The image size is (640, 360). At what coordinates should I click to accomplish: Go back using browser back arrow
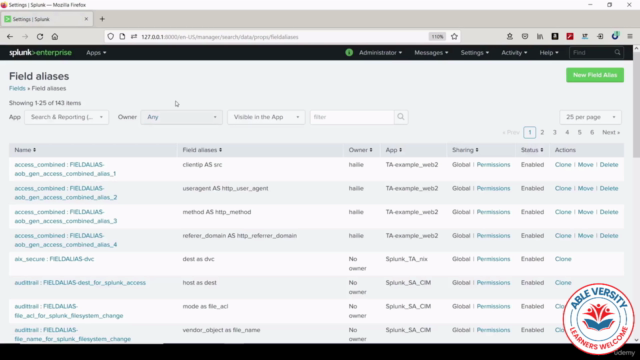tap(10, 37)
